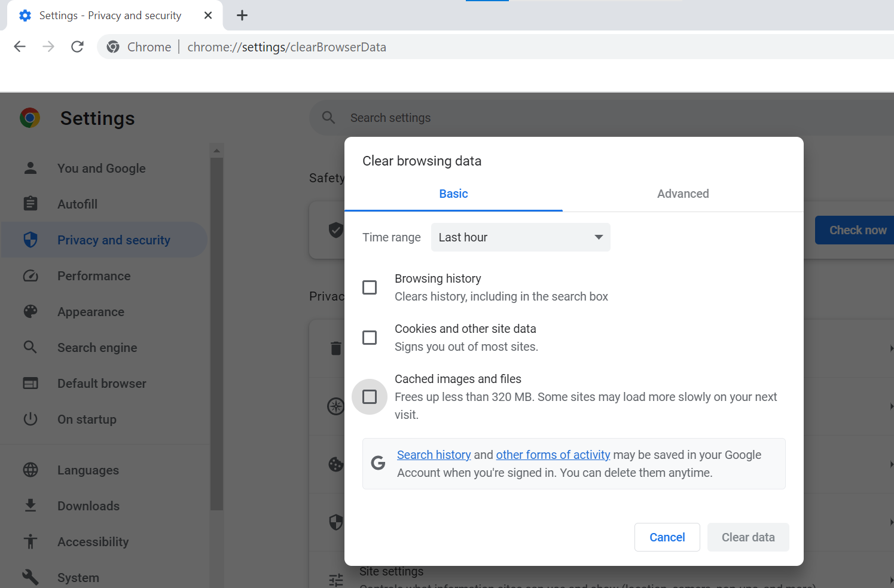The height and width of the screenshot is (588, 894).
Task: Check the Browsing history checkbox
Action: tap(370, 287)
